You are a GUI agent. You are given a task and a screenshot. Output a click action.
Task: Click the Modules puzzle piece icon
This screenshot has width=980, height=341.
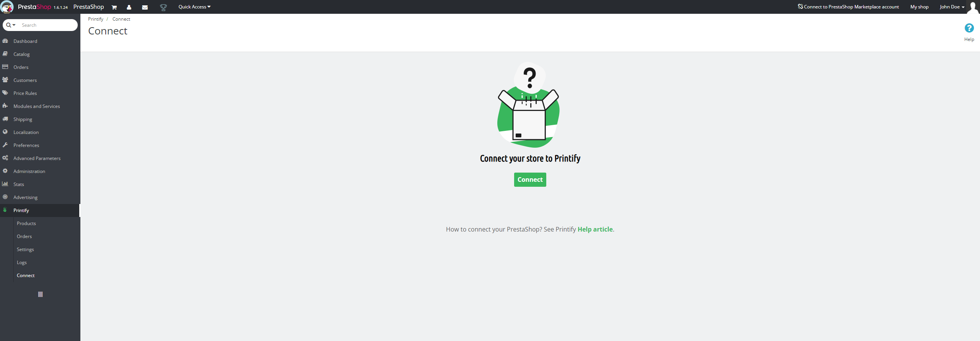[5, 106]
